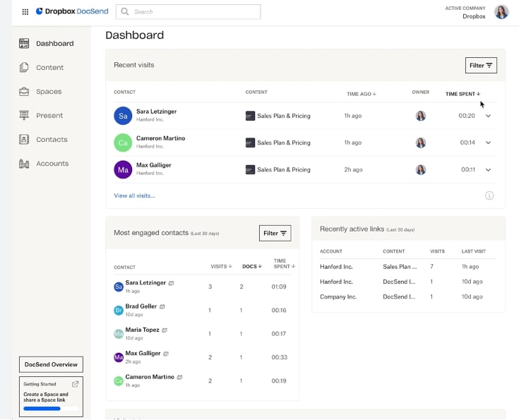The height and width of the screenshot is (420, 519).
Task: Click Max Galliger's Ma avatar in Recent visits
Action: pyautogui.click(x=123, y=169)
